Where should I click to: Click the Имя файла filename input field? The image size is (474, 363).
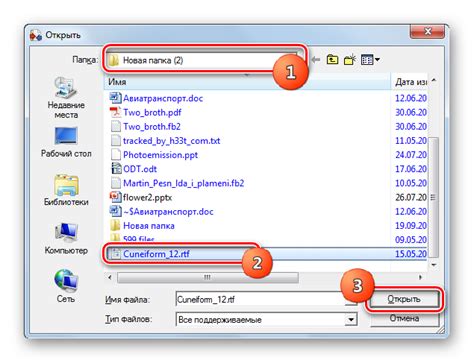pyautogui.click(x=260, y=299)
